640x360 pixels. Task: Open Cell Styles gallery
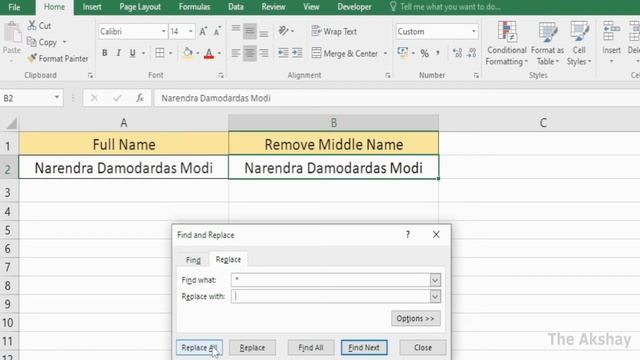pos(579,43)
